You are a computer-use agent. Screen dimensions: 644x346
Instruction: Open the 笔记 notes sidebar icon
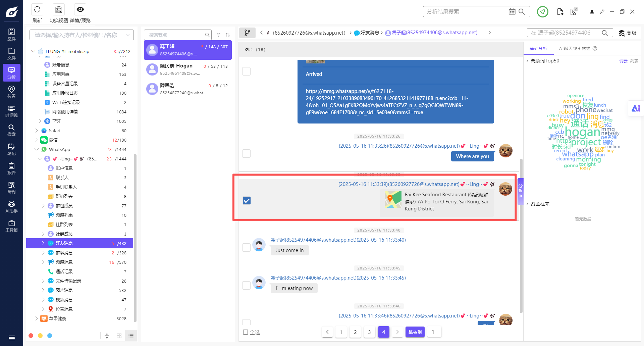(11, 149)
